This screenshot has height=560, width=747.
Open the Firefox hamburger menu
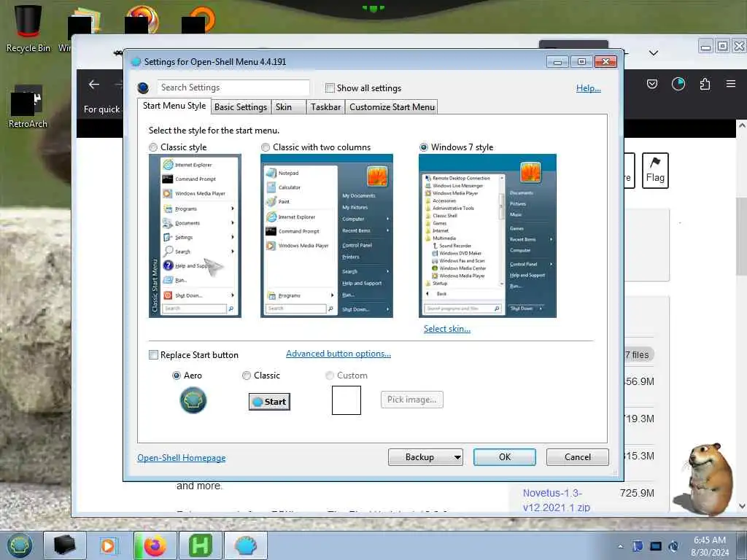(x=731, y=84)
